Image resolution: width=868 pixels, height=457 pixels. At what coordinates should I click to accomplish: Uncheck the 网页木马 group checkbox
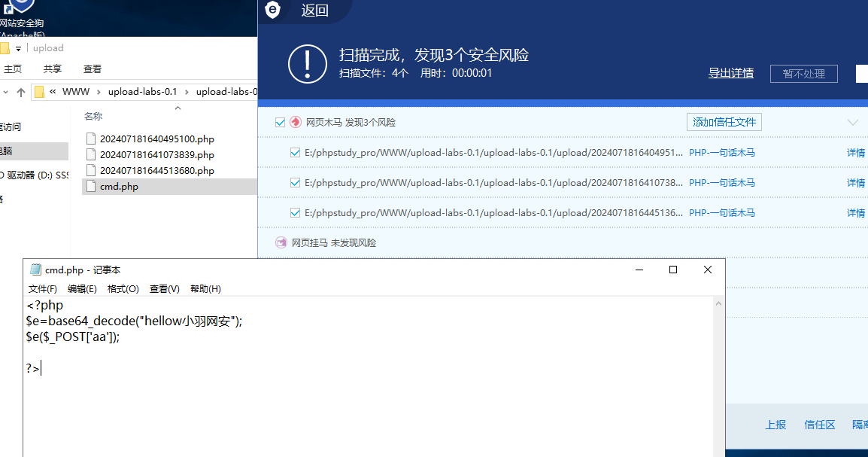coord(281,122)
